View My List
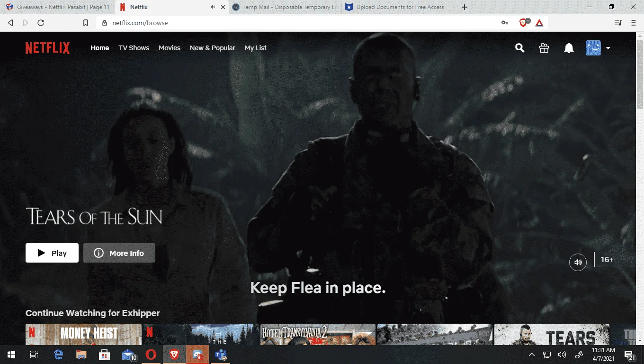The image size is (644, 364). [256, 48]
